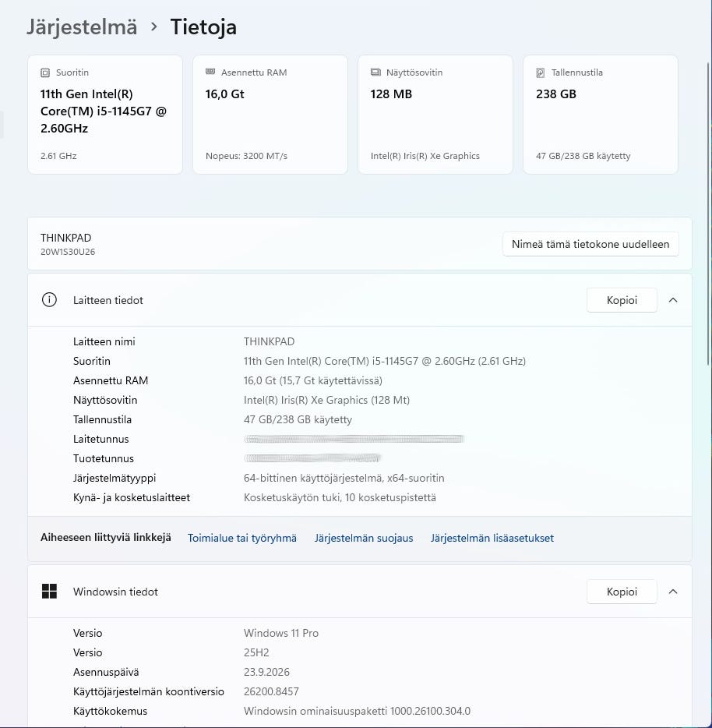
Task: Click '16,0 Gt (15,7 Gt käytettävissä)' value
Action: pos(313,380)
